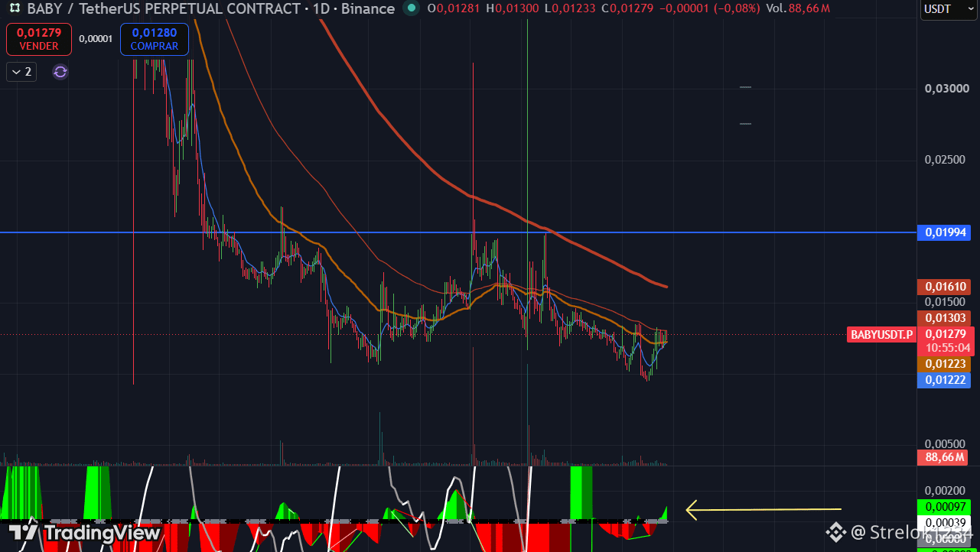The width and height of the screenshot is (980, 552).
Task: Click the open value O0,01281 in header
Action: pos(455,9)
